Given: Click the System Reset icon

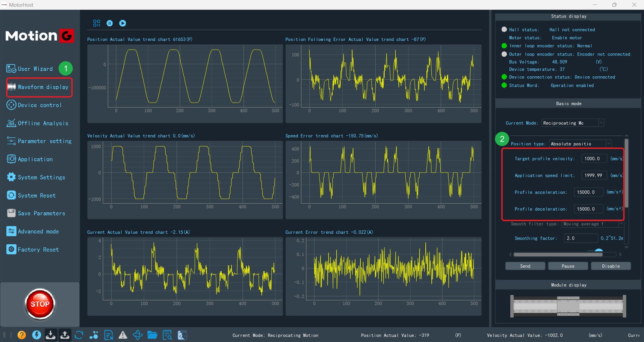Looking at the screenshot, I should [x=11, y=195].
